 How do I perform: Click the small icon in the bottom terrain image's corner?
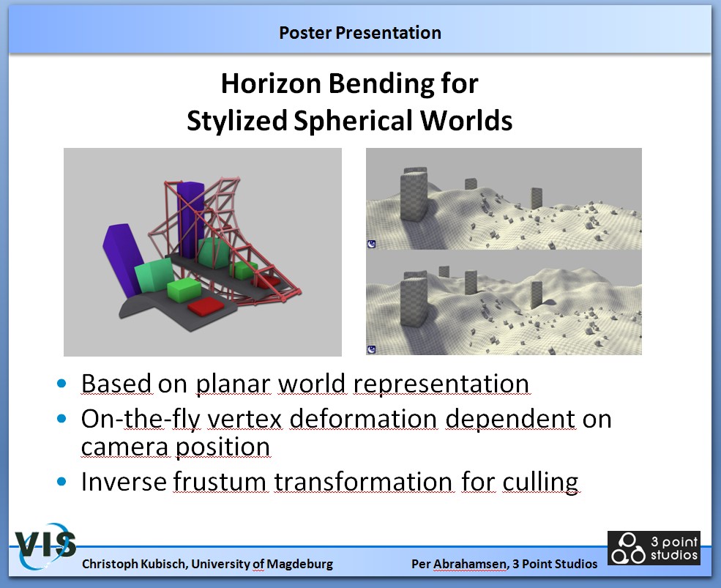(x=372, y=350)
